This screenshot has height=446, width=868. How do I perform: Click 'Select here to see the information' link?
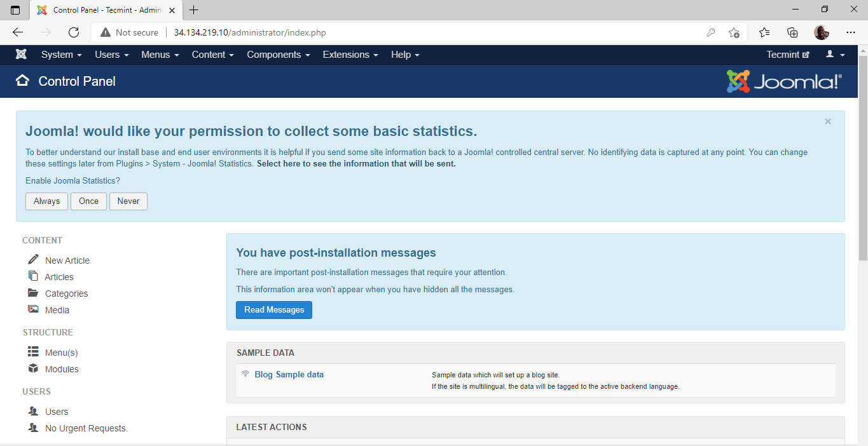tap(356, 164)
